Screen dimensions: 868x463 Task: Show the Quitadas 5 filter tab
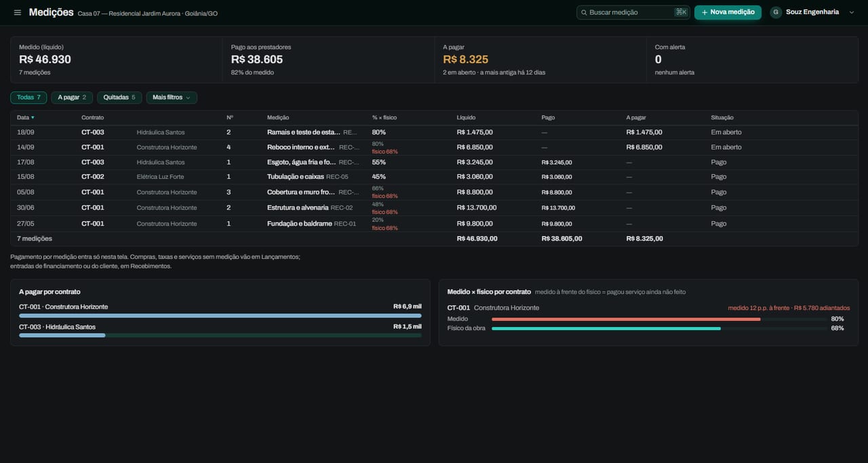(119, 98)
